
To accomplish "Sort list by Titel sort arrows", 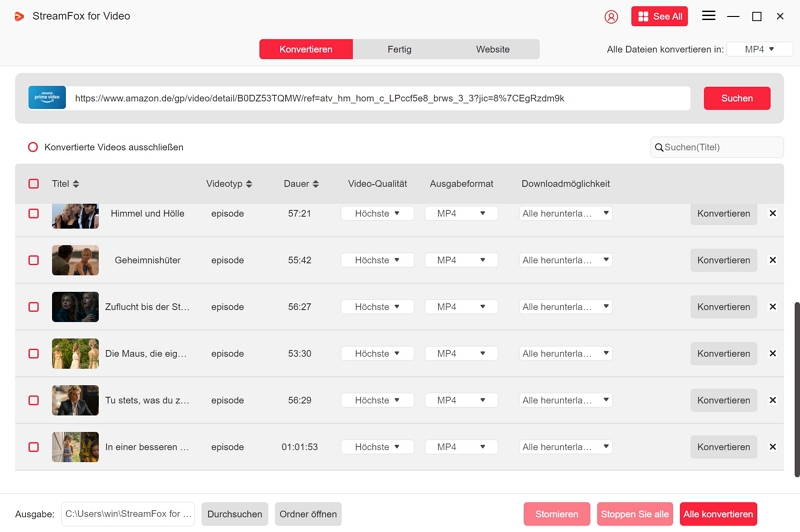I will (x=76, y=184).
